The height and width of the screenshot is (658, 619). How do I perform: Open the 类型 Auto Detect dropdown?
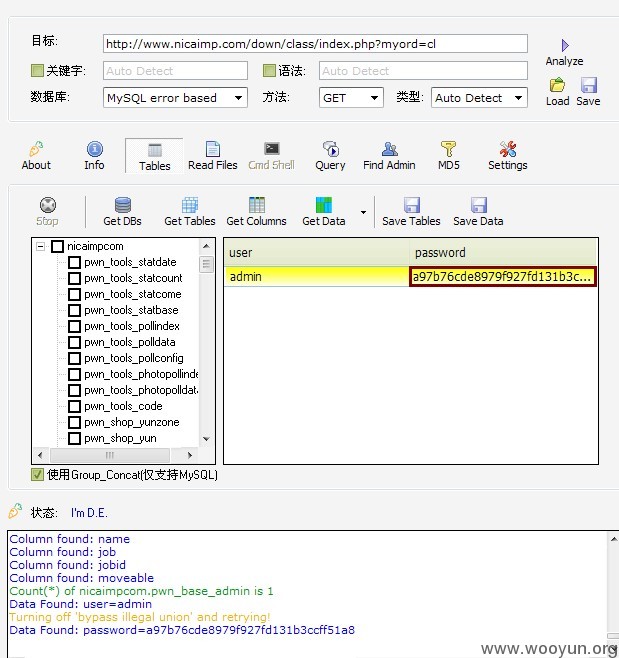point(479,98)
